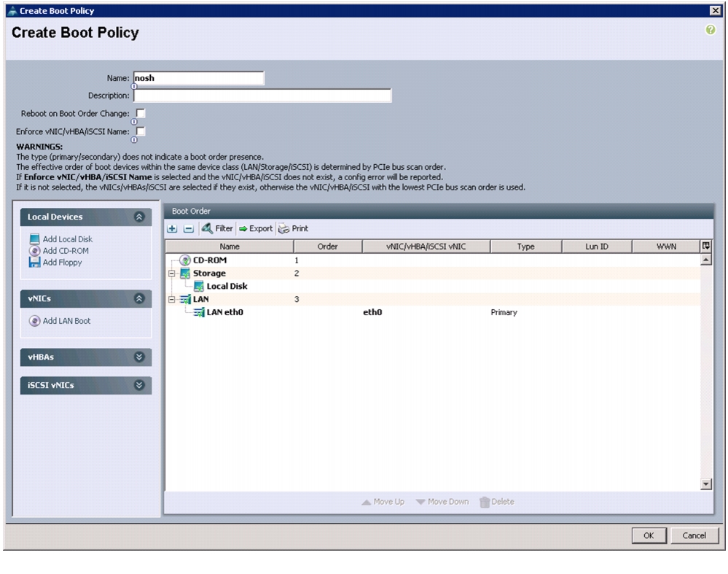Click the scrollbar down arrow in Boot Order
728x574 pixels.
coord(705,484)
